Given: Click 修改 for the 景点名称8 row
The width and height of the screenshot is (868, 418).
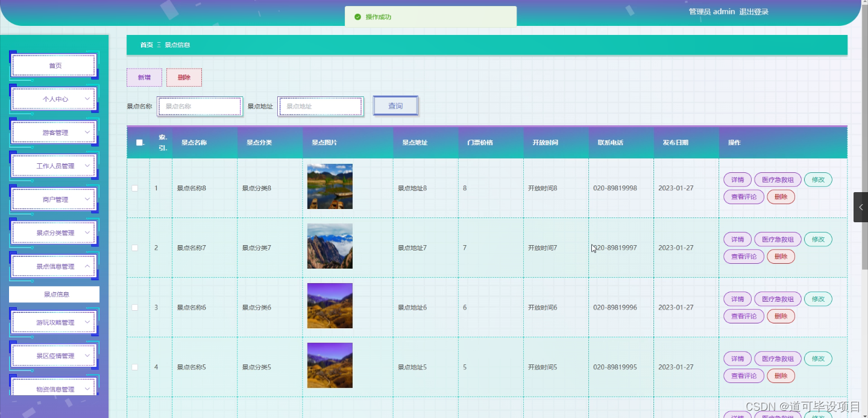Looking at the screenshot, I should pyautogui.click(x=818, y=179).
